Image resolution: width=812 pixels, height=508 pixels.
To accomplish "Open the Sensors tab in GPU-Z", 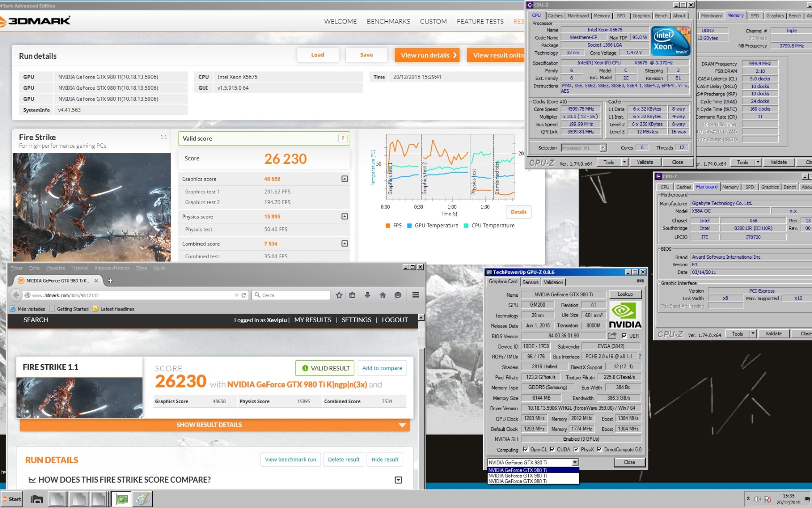I will point(531,282).
